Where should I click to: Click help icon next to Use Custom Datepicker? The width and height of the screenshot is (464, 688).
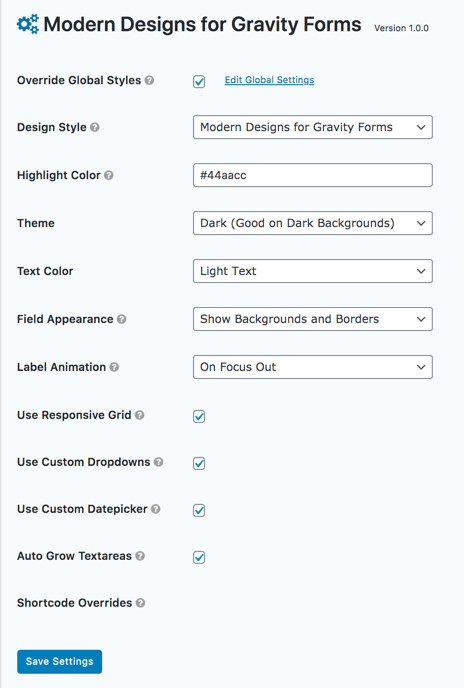(x=156, y=509)
